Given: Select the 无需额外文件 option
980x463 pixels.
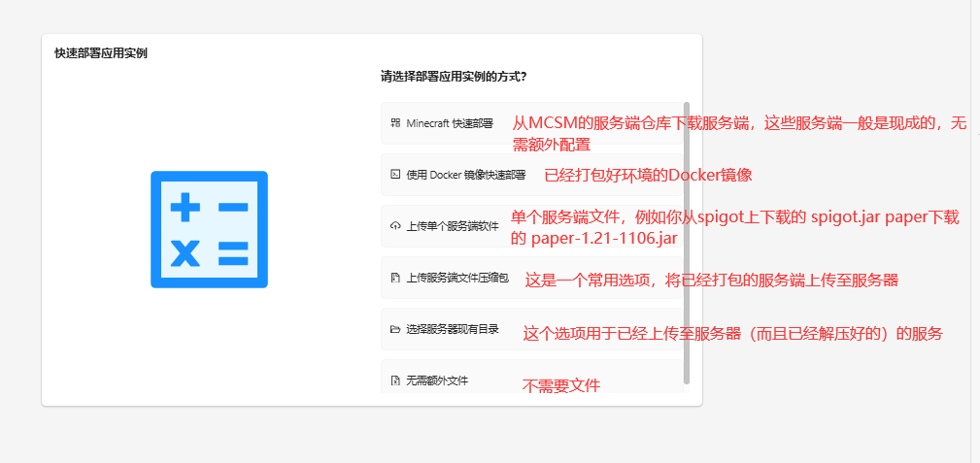Looking at the screenshot, I should point(437,380).
